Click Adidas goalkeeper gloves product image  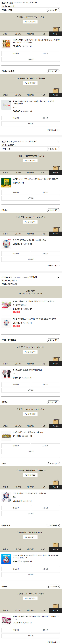(6, 373)
